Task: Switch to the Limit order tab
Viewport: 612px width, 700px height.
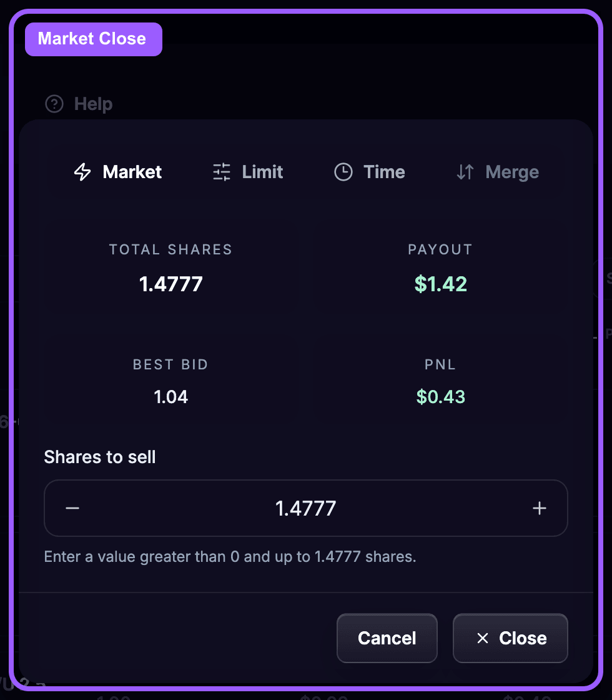Action: [x=262, y=172]
